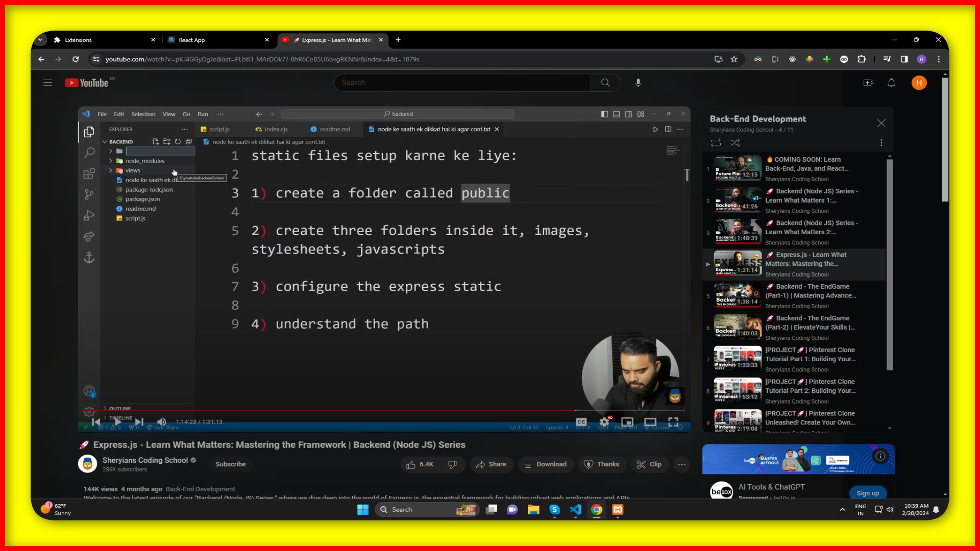The height and width of the screenshot is (551, 980).
Task: Go to previous playlist video
Action: (96, 422)
